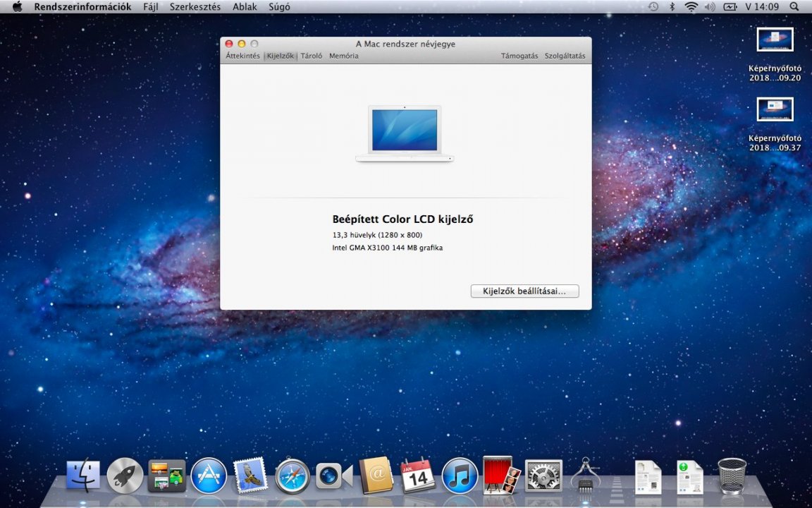Open Photo Booth in the Dock
Screen dimensions: 812x508
coord(501,475)
